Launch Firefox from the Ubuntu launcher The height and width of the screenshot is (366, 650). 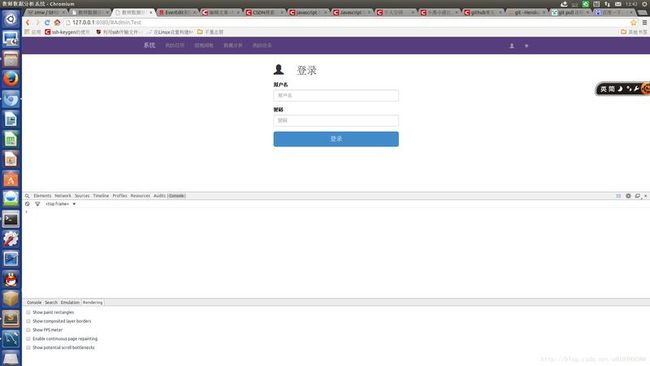[11, 79]
